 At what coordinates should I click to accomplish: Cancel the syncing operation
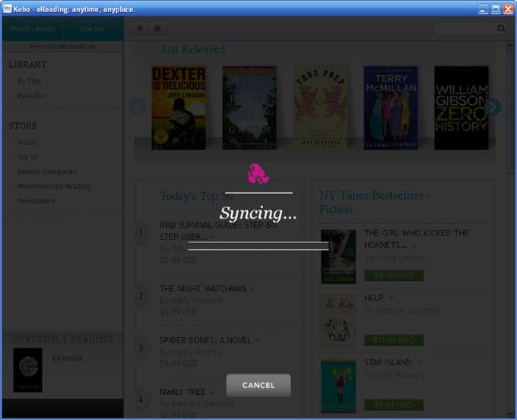coord(258,385)
